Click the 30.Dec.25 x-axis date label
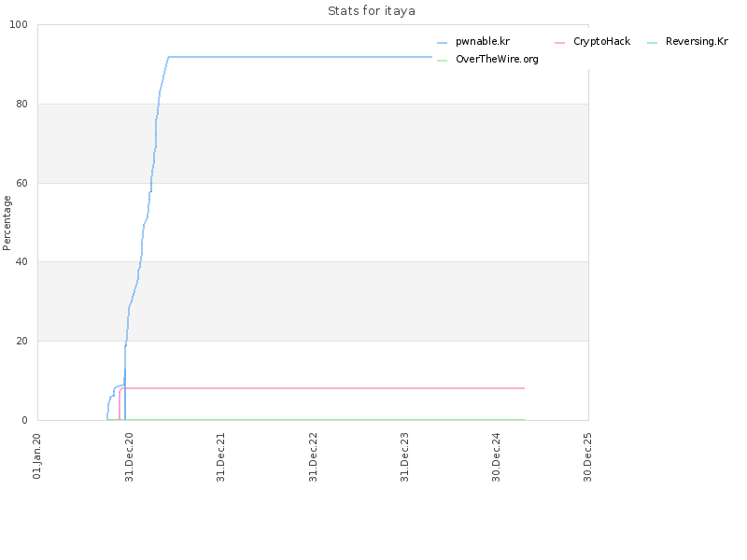Image resolution: width=747 pixels, height=560 pixels. (588, 457)
